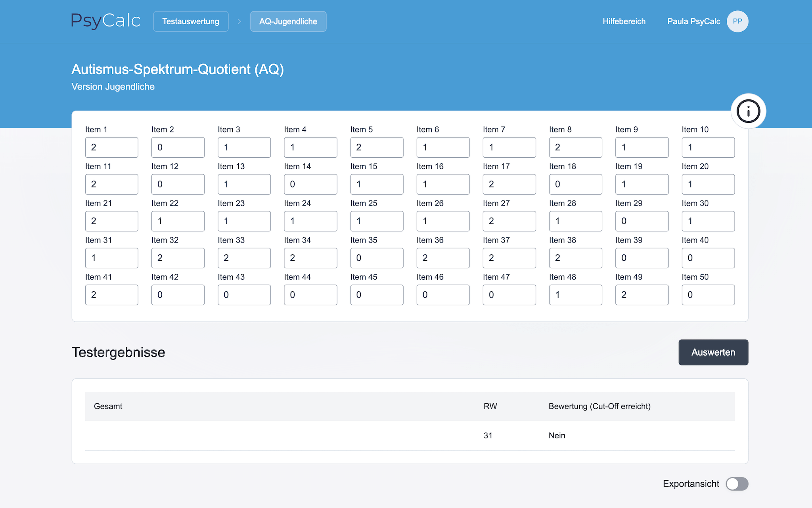Screen dimensions: 812x508
Task: Click the PsyCalc logo
Action: point(106,21)
